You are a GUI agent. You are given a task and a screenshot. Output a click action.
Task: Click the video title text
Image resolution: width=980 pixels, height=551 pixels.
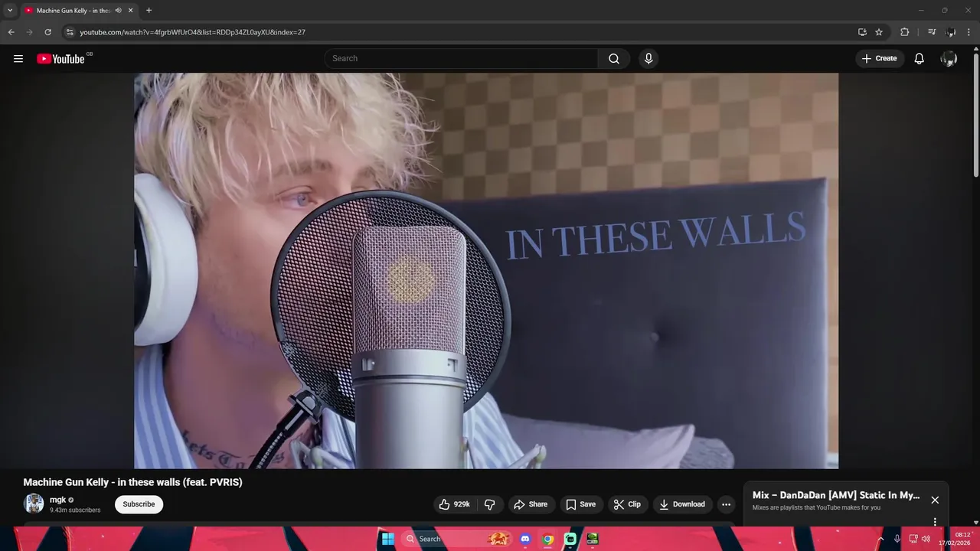tap(132, 482)
